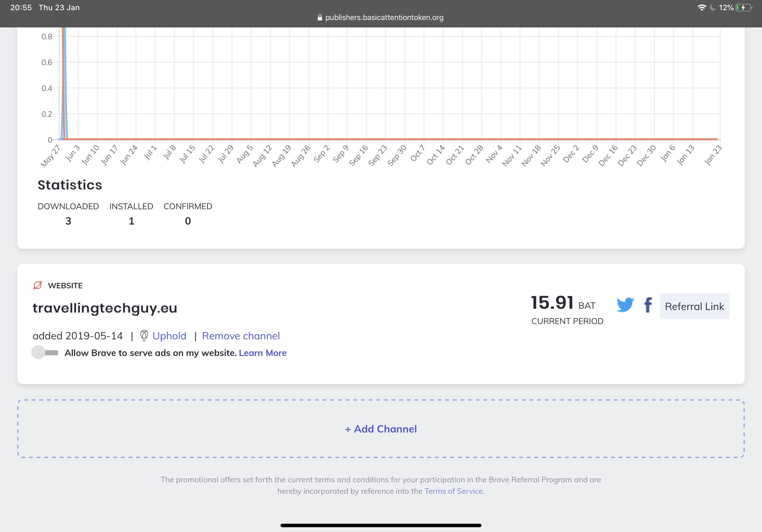Tap the 12% battery percentage

(x=726, y=8)
